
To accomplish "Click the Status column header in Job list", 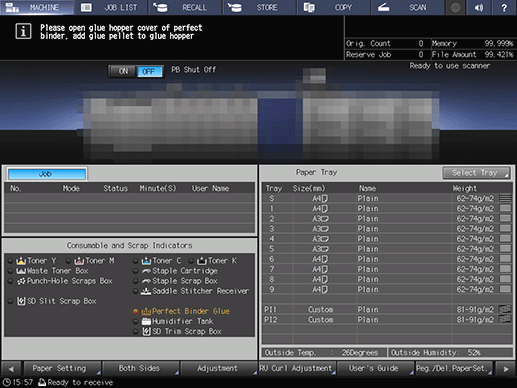I will point(115,189).
